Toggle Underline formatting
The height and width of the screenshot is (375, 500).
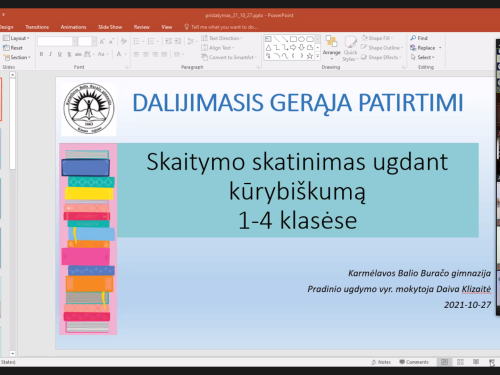[60, 54]
